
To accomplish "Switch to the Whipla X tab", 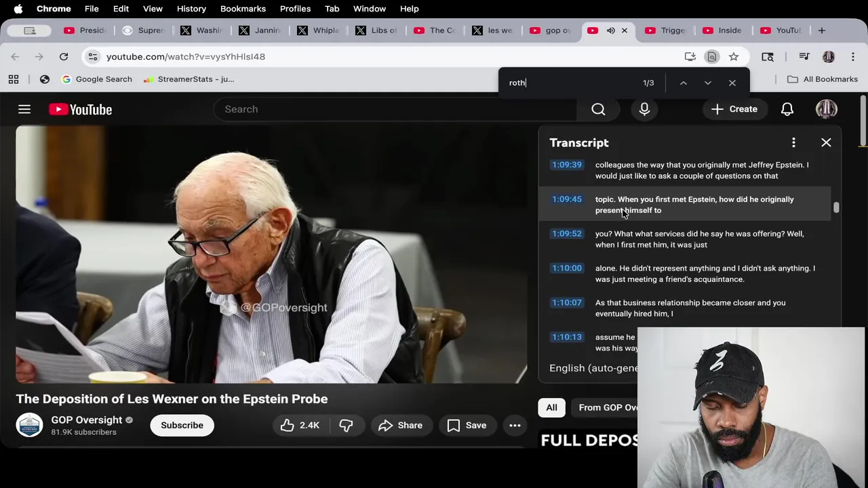I will [319, 30].
